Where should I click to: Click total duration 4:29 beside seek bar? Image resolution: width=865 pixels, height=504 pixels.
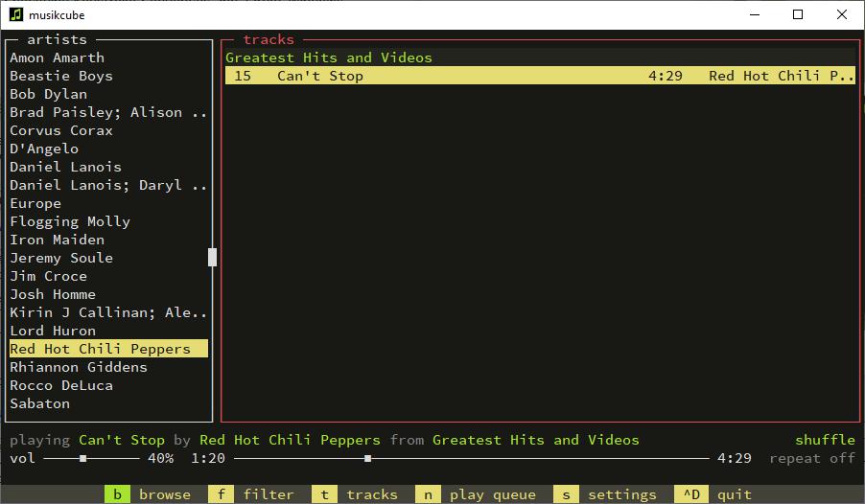(x=735, y=458)
